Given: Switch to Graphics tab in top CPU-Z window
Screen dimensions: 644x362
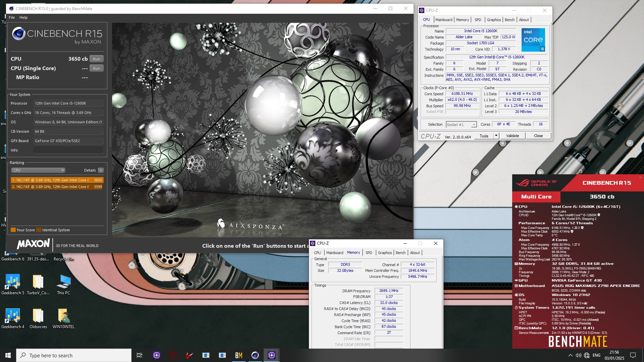Looking at the screenshot, I should click(x=494, y=20).
